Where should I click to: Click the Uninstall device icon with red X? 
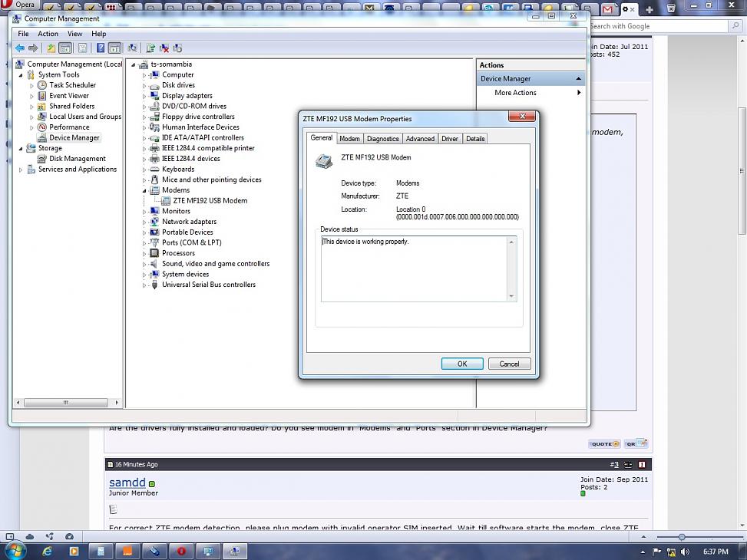[x=164, y=48]
